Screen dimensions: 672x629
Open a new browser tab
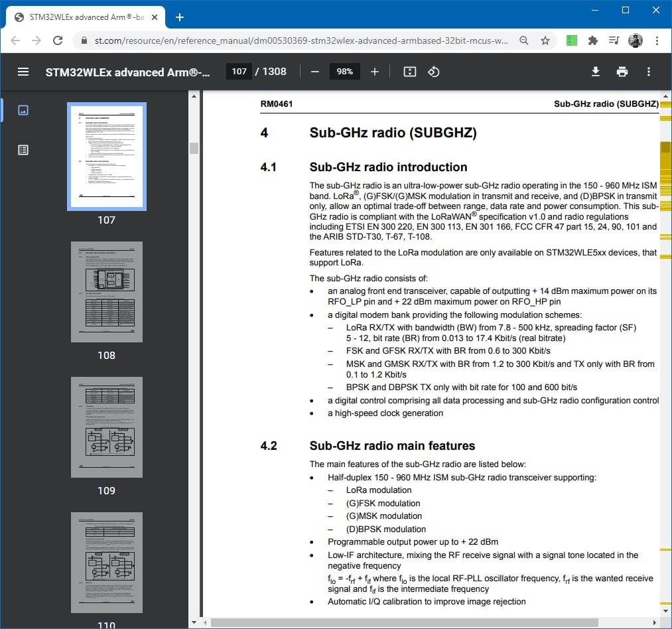(x=180, y=17)
